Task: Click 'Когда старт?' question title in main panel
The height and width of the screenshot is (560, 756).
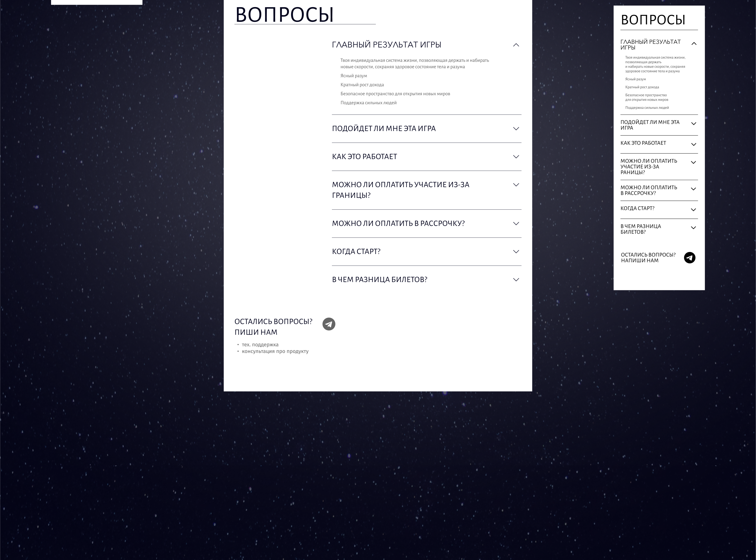Action: [x=356, y=252]
